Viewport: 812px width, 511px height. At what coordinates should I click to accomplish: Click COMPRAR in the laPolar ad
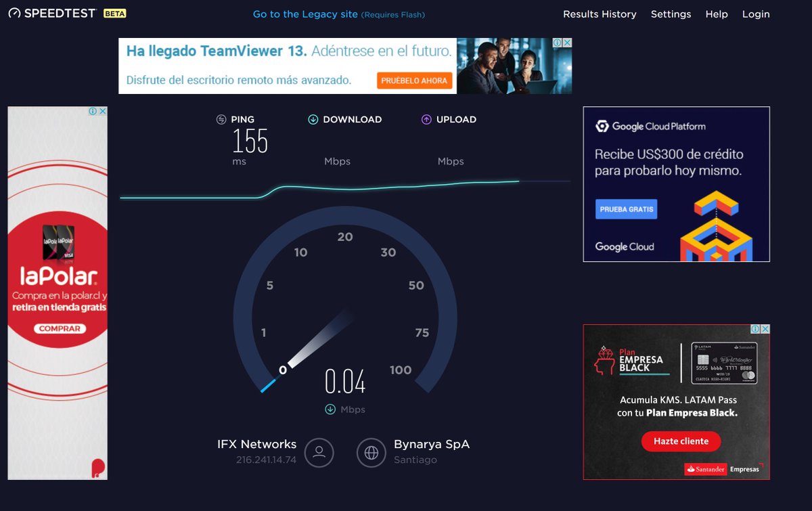[x=60, y=328]
